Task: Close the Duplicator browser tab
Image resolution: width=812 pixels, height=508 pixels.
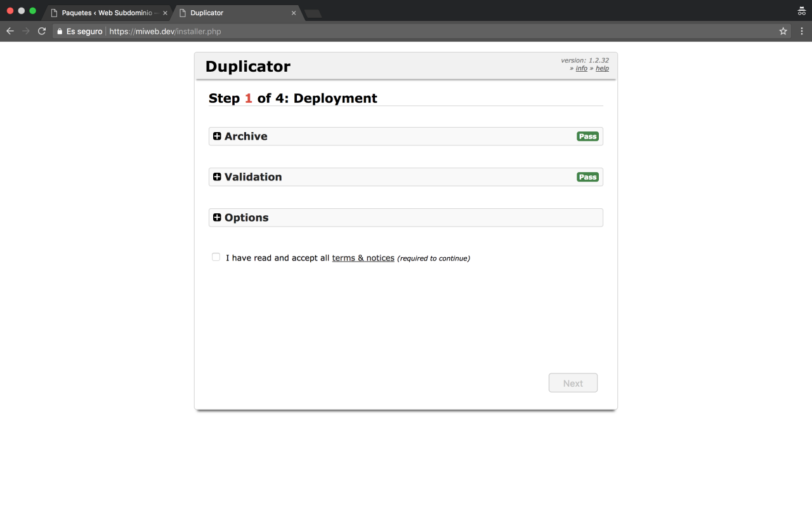Action: 294,13
